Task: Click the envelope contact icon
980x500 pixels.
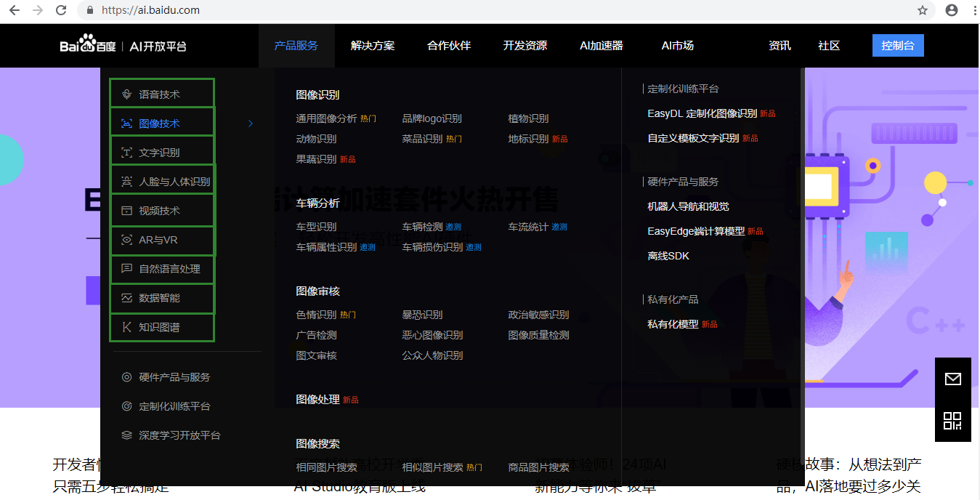Action: (x=952, y=379)
